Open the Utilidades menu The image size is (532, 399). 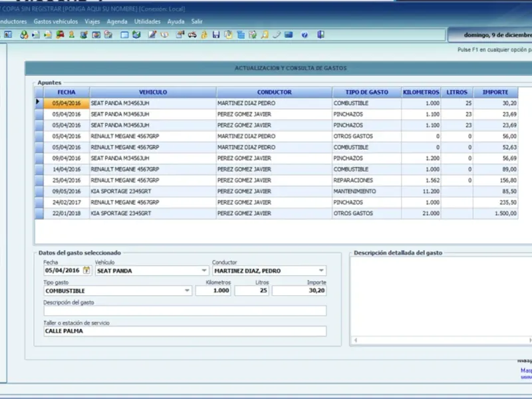147,21
